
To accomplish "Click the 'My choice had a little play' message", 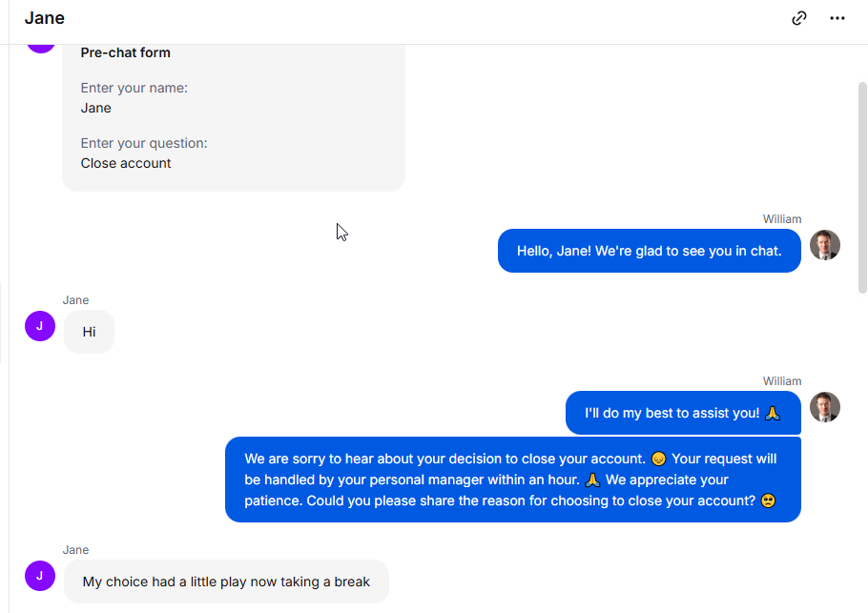I will tap(226, 582).
